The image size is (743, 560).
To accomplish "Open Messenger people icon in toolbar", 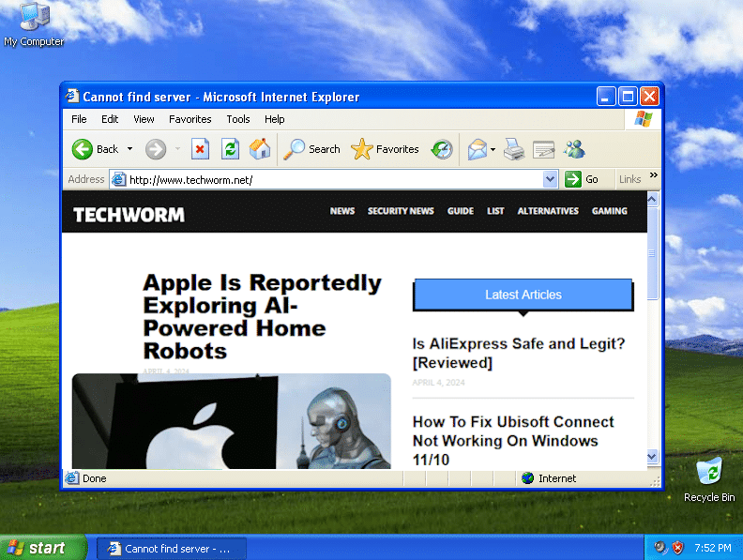I will [574, 149].
